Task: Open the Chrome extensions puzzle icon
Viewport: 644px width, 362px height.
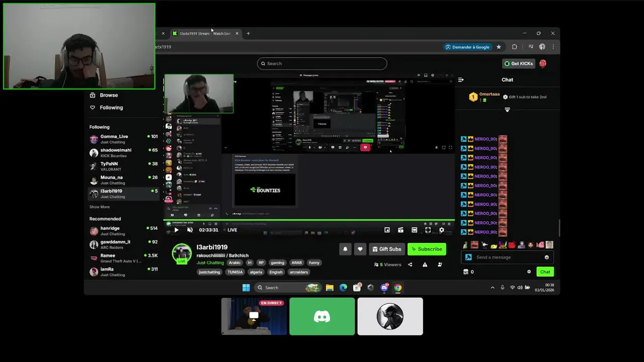Action: pyautogui.click(x=514, y=47)
